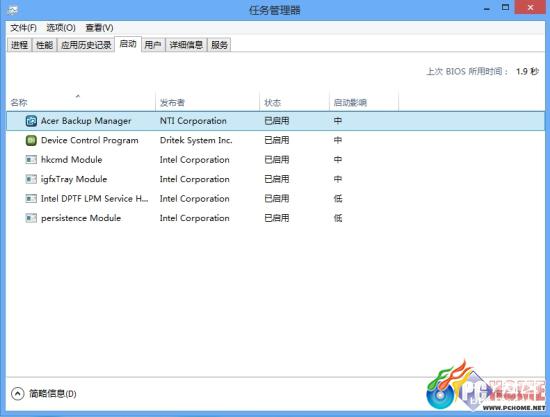The width and height of the screenshot is (550, 417).
Task: Click the Acer Backup Manager icon
Action: point(31,121)
